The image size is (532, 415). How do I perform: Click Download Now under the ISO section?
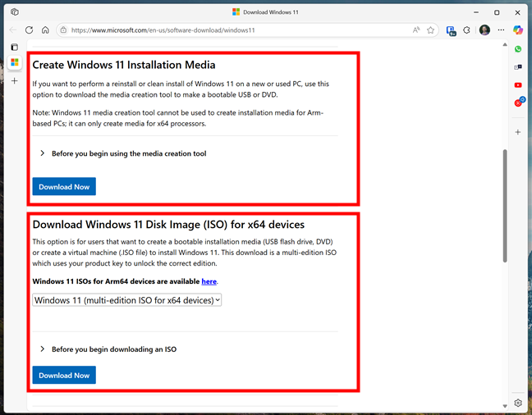coord(64,375)
